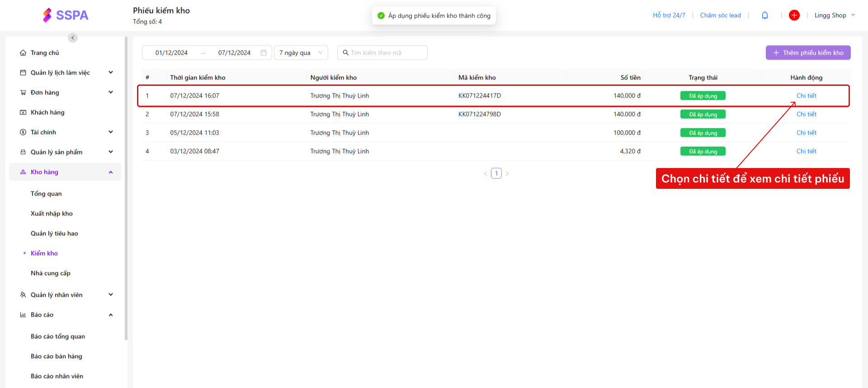Click Trương Thị Thuỳ Linh in 07/12/2024 16:07 row
868x388 pixels.
tap(340, 96)
